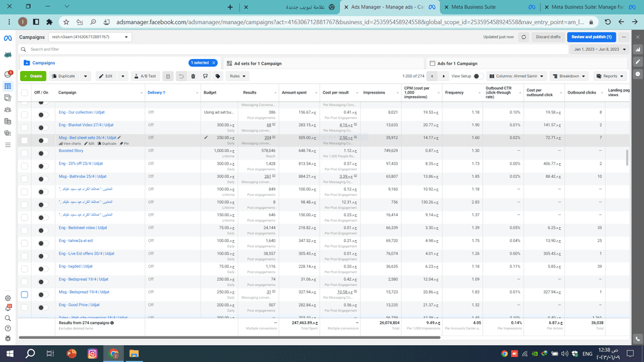This screenshot has height=362, width=644.
Task: Click the tag label toolbar icon
Action: point(218,76)
